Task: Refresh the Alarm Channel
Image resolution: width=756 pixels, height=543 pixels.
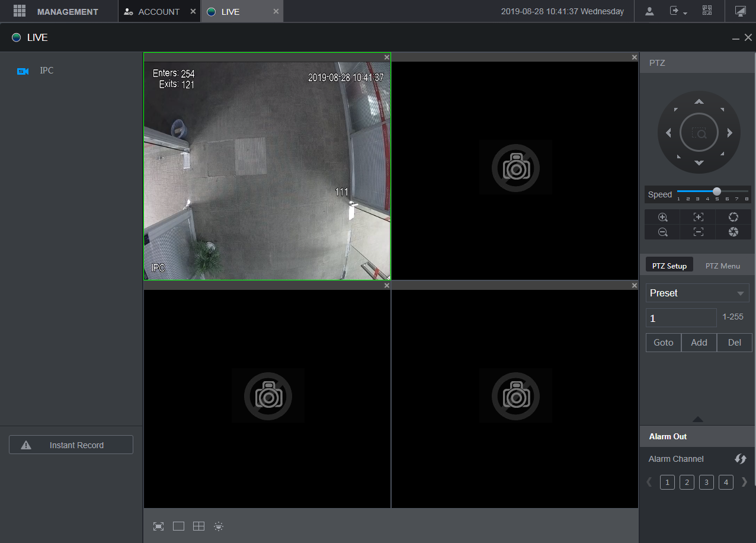Action: click(x=741, y=459)
